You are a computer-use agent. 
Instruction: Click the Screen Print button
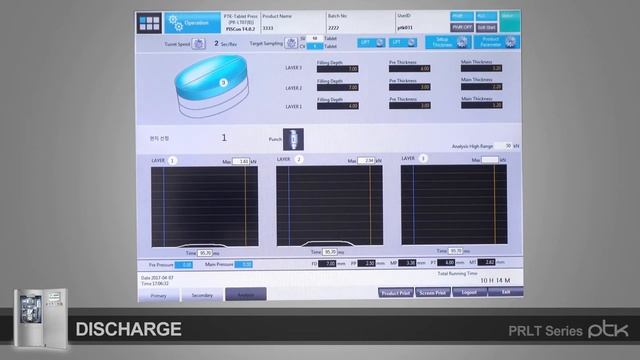433,292
